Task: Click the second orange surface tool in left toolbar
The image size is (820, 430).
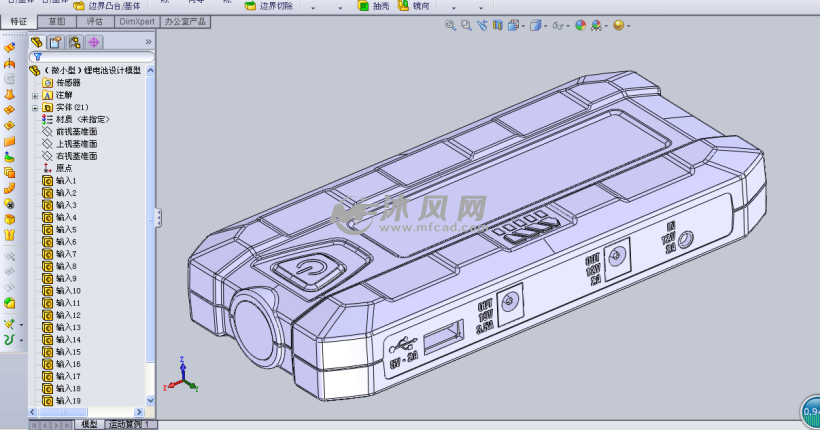Action: [x=9, y=64]
